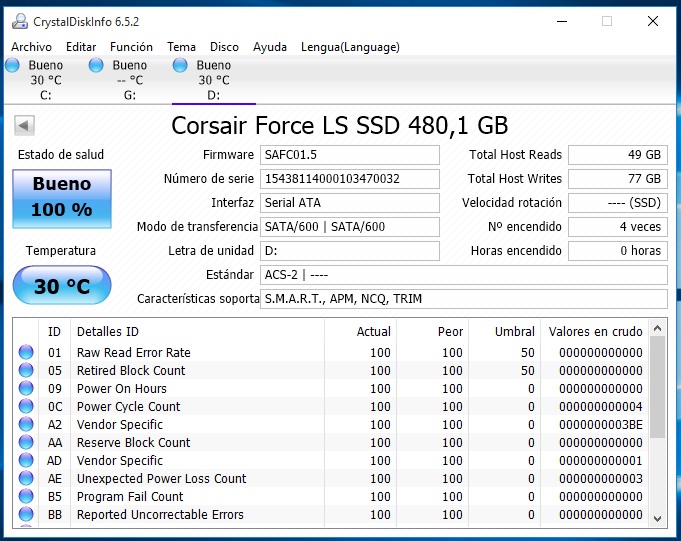Open the Disco menu

tap(224, 47)
